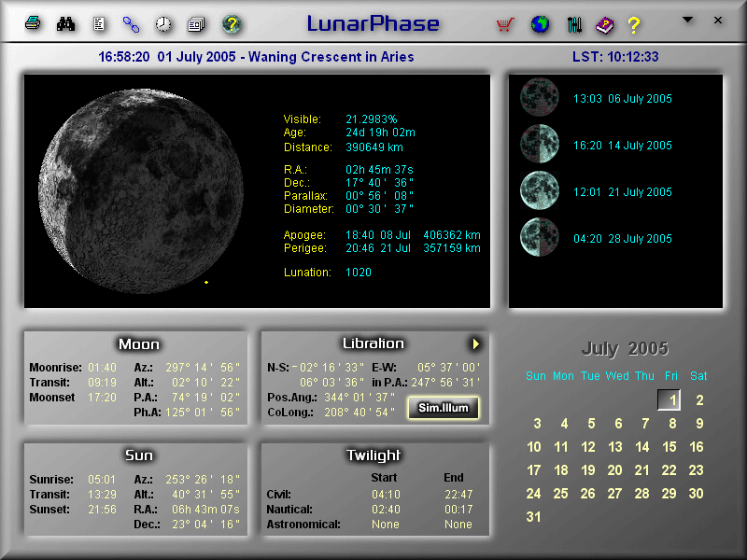The height and width of the screenshot is (560, 747).
Task: Click the stacked windows icon
Action: pos(196,24)
